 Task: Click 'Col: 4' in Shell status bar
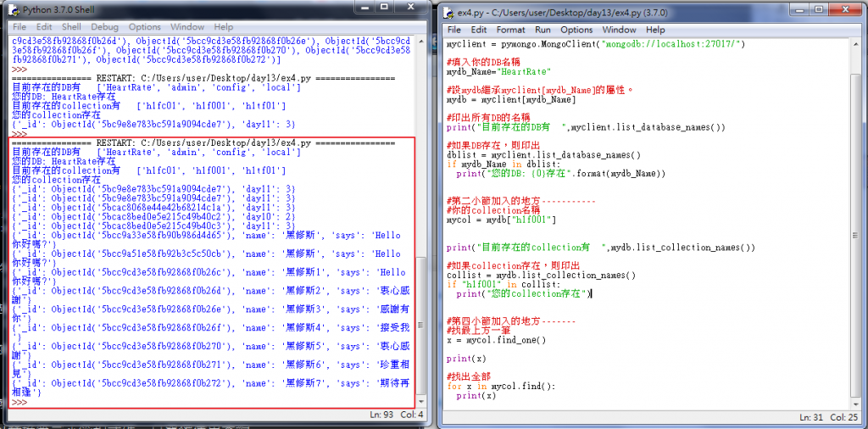click(x=413, y=415)
